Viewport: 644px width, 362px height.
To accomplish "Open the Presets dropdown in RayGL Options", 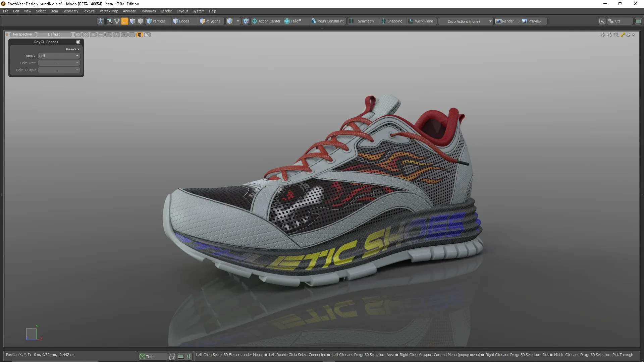I will (73, 49).
